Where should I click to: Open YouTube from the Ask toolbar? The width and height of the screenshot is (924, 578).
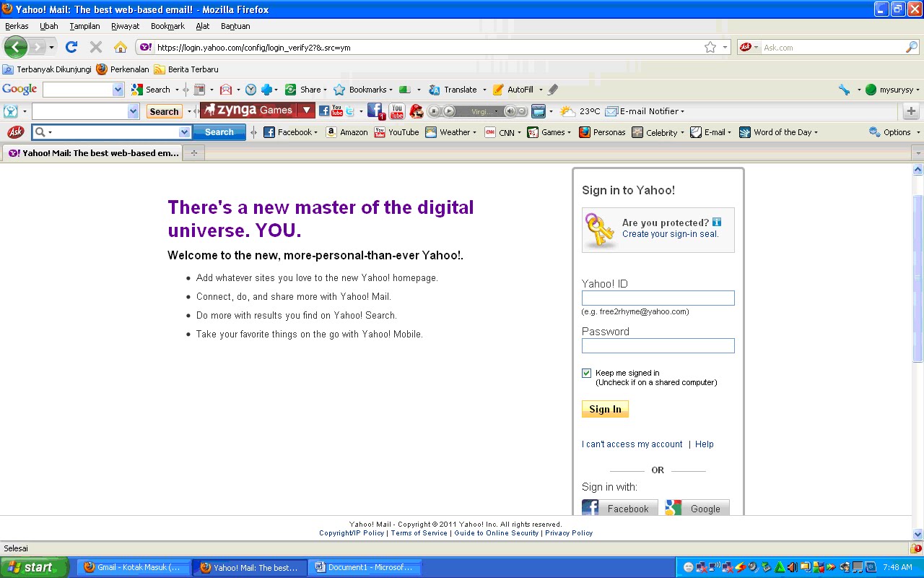396,132
